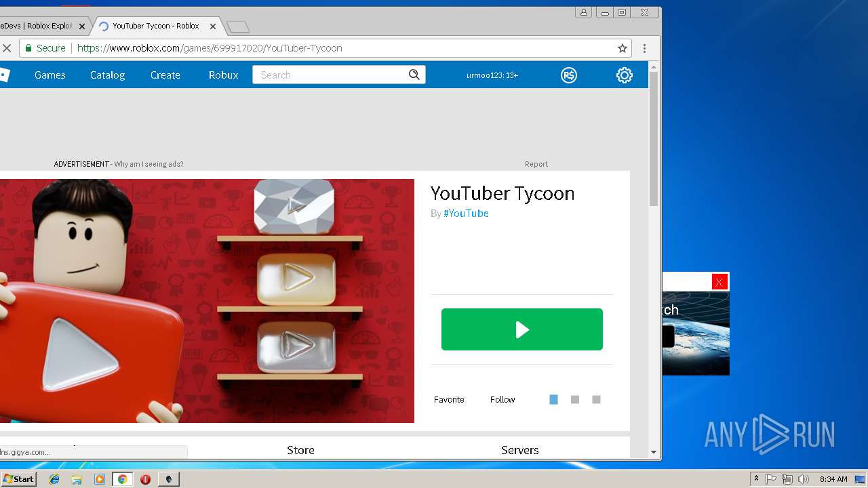Click the Show desktop button
This screenshot has height=488, width=868.
click(x=861, y=479)
